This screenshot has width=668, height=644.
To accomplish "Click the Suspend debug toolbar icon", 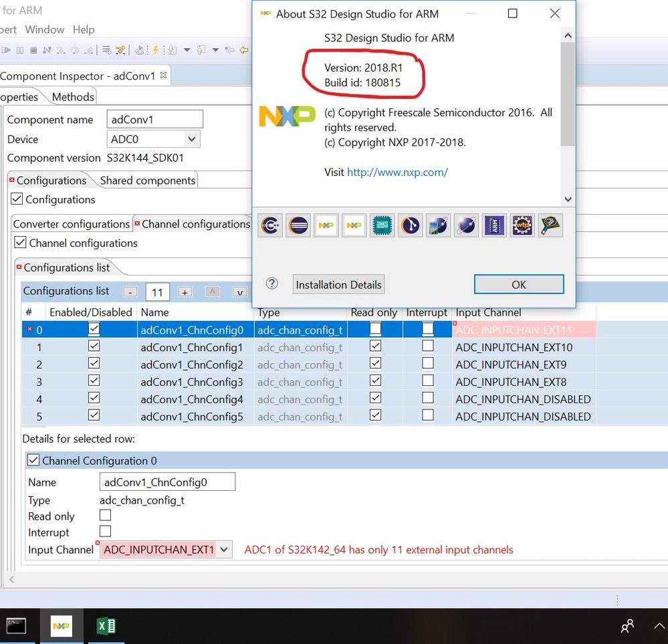I will click(x=20, y=50).
